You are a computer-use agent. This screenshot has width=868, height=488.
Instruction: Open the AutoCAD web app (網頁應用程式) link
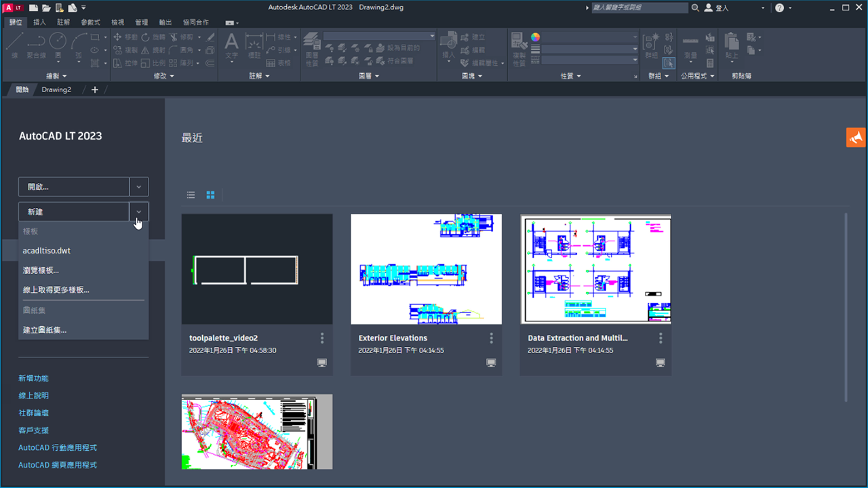point(58,465)
